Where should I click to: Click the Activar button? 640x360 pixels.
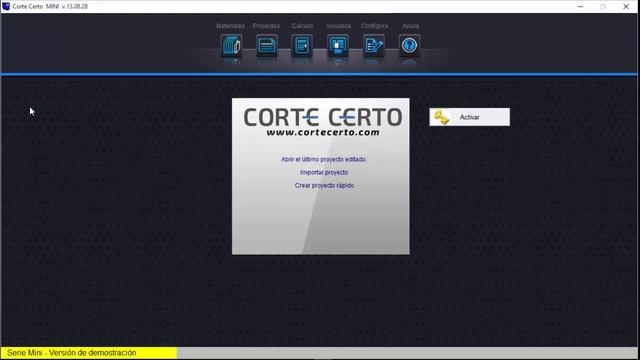click(x=469, y=117)
